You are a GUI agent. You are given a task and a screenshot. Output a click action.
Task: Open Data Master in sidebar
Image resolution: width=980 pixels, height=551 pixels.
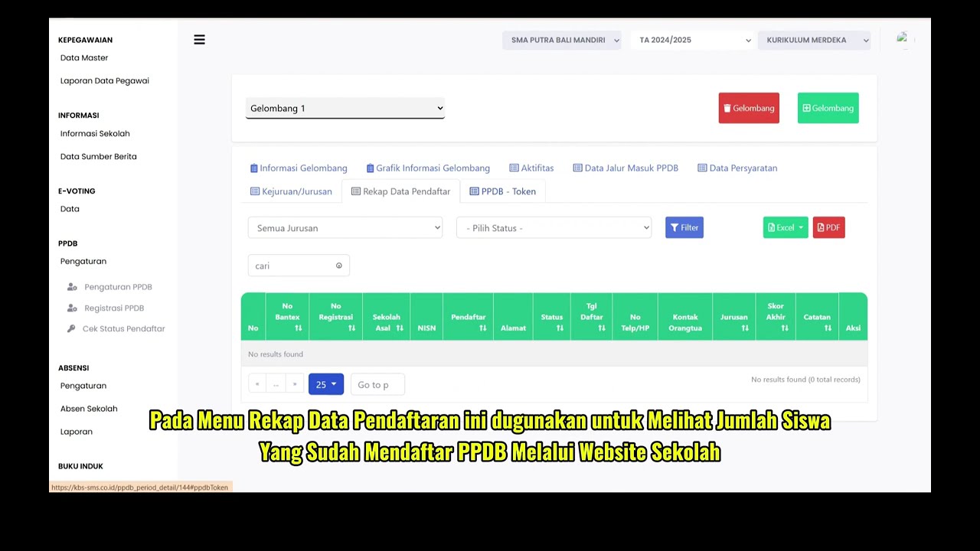[84, 57]
